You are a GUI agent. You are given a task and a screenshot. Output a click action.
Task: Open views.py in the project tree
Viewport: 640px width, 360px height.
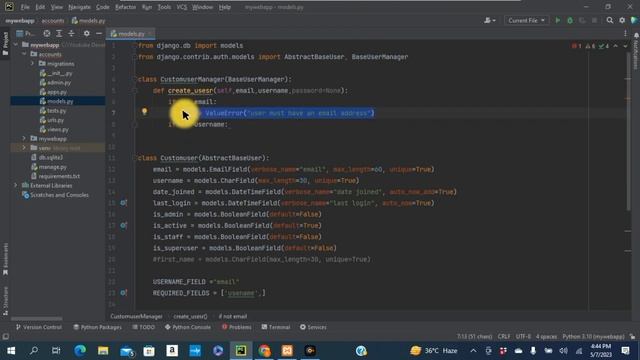pyautogui.click(x=54, y=129)
